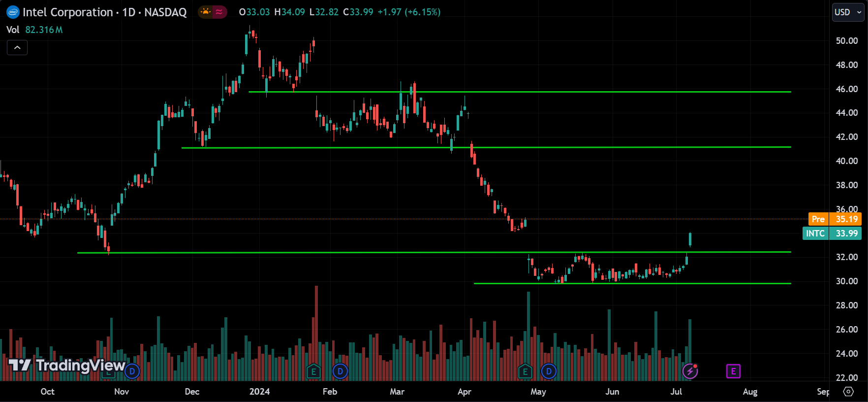Click the pink wavy data-status icon

[219, 12]
